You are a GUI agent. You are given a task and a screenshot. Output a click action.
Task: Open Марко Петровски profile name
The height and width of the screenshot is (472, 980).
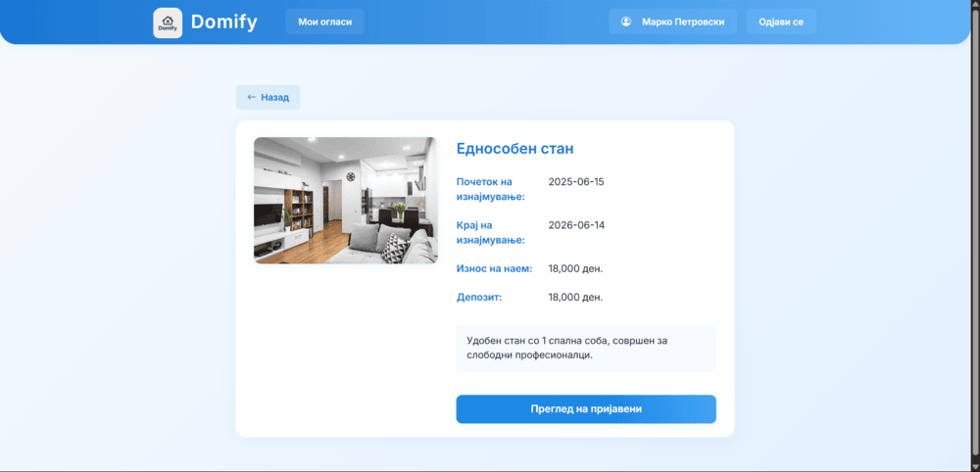click(683, 22)
